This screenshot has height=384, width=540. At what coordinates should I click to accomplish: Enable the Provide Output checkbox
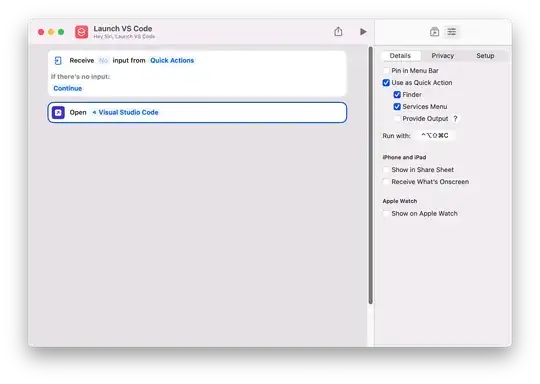(x=397, y=118)
